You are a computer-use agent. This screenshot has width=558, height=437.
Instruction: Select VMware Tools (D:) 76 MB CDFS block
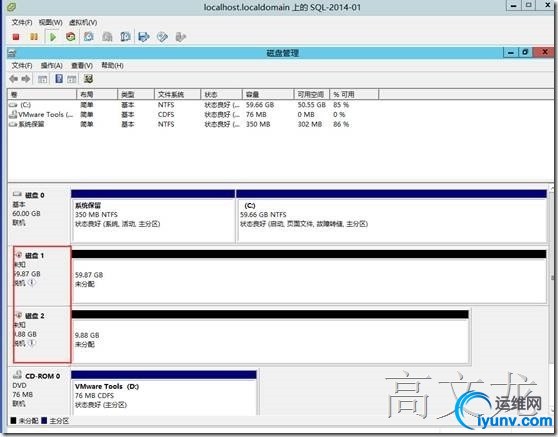click(164, 393)
